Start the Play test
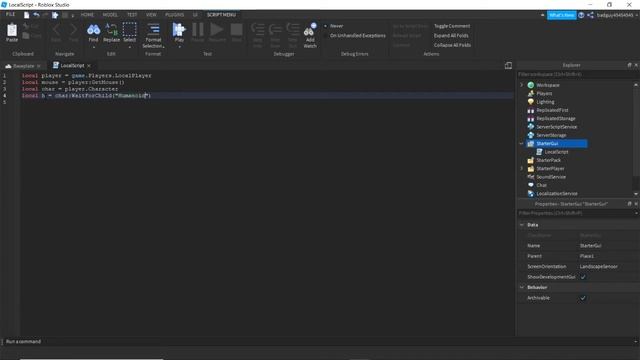 point(179,29)
